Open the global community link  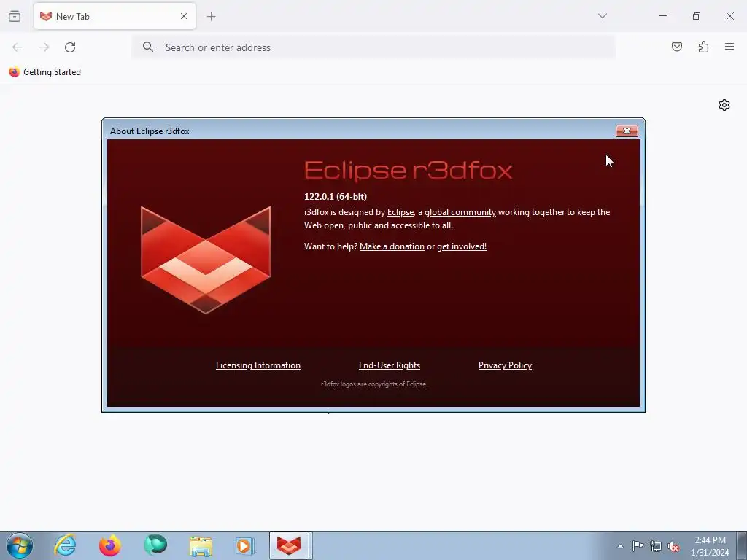pyautogui.click(x=460, y=212)
